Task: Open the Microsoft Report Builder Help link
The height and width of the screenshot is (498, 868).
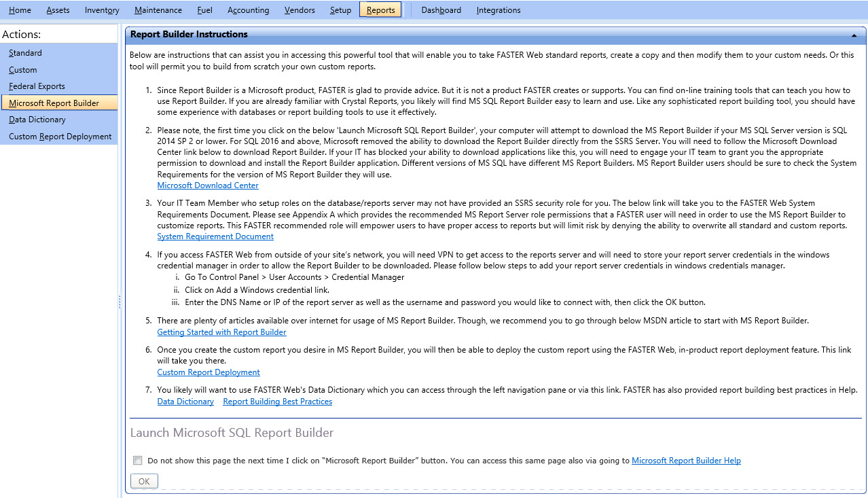Action: (686, 461)
